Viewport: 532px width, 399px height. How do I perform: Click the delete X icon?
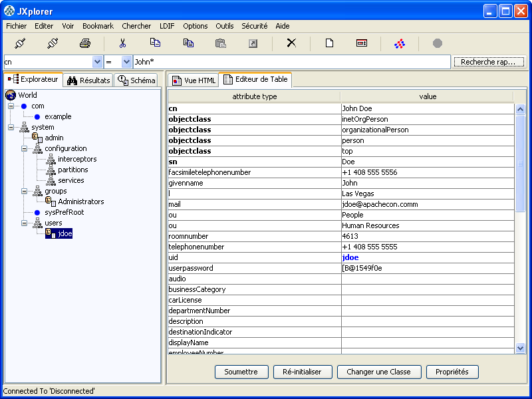click(291, 43)
